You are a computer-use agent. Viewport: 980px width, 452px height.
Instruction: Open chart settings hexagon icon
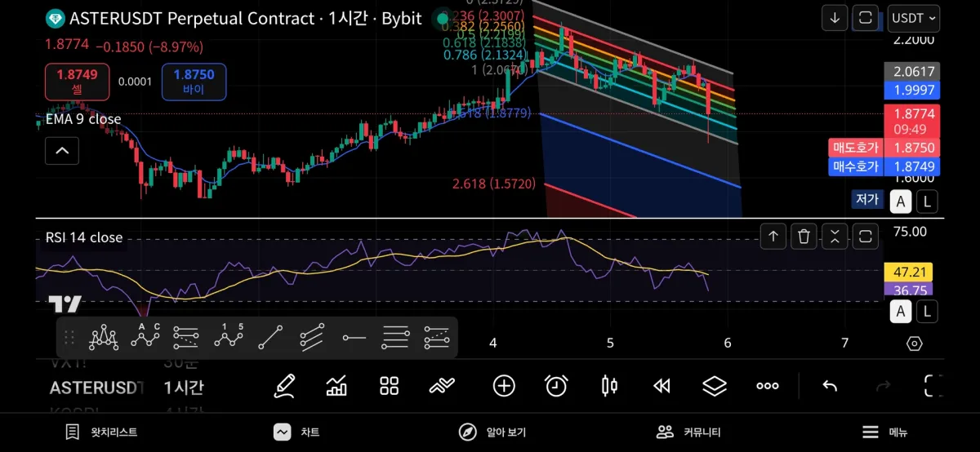[x=915, y=343]
